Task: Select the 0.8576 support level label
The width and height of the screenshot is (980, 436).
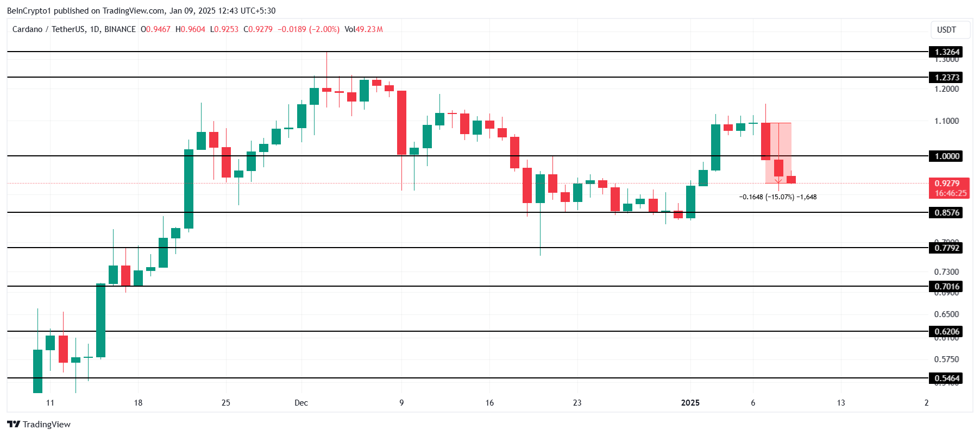Action: coord(946,212)
